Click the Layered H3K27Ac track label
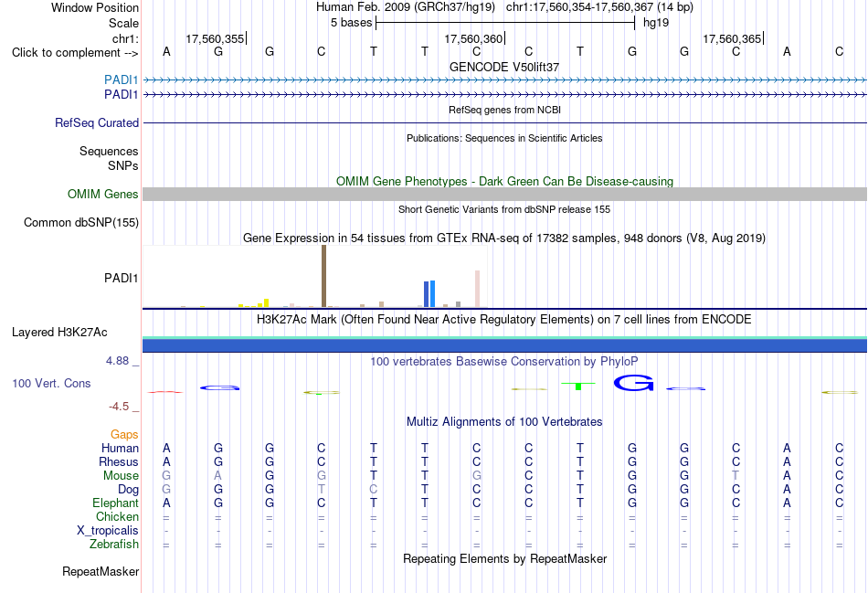The height and width of the screenshot is (593, 868). point(59,333)
